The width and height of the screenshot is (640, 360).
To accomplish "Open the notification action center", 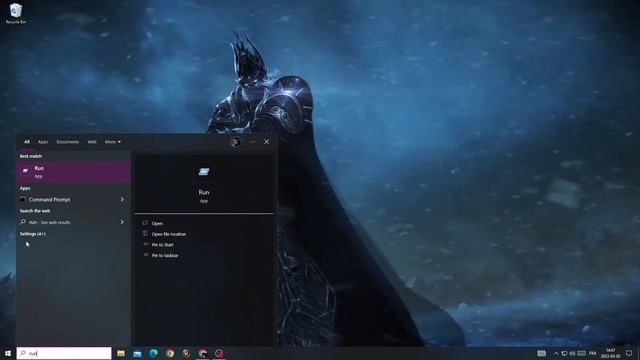I will 629,353.
